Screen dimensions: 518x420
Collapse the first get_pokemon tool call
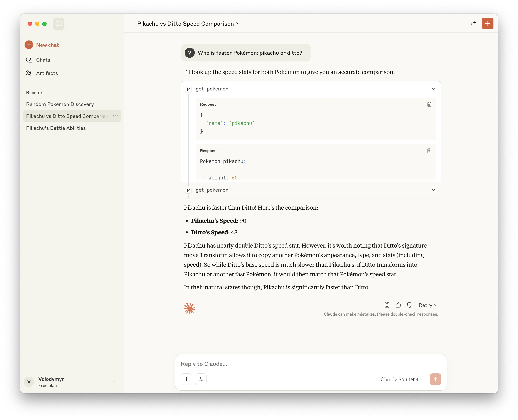tap(433, 89)
